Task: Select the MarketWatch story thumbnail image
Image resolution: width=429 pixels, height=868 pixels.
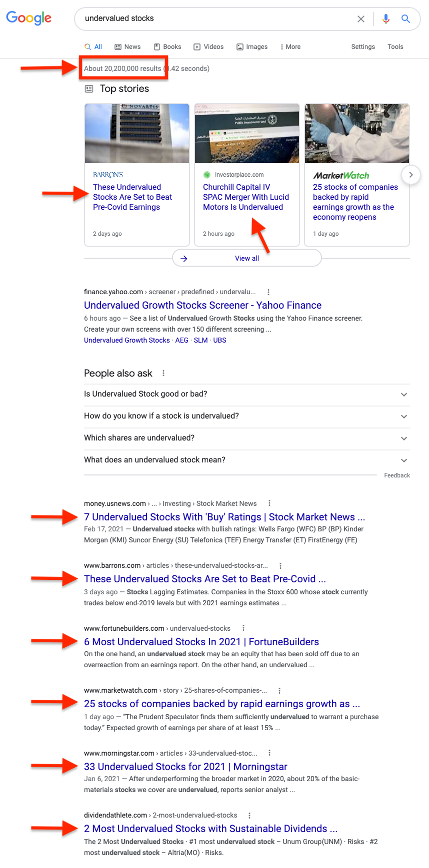Action: 356,133
